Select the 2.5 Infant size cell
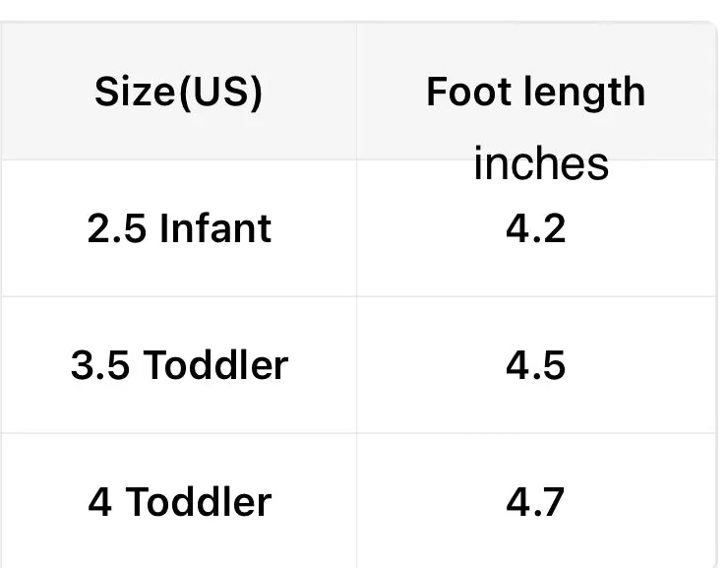The width and height of the screenshot is (728, 568). 178,228
